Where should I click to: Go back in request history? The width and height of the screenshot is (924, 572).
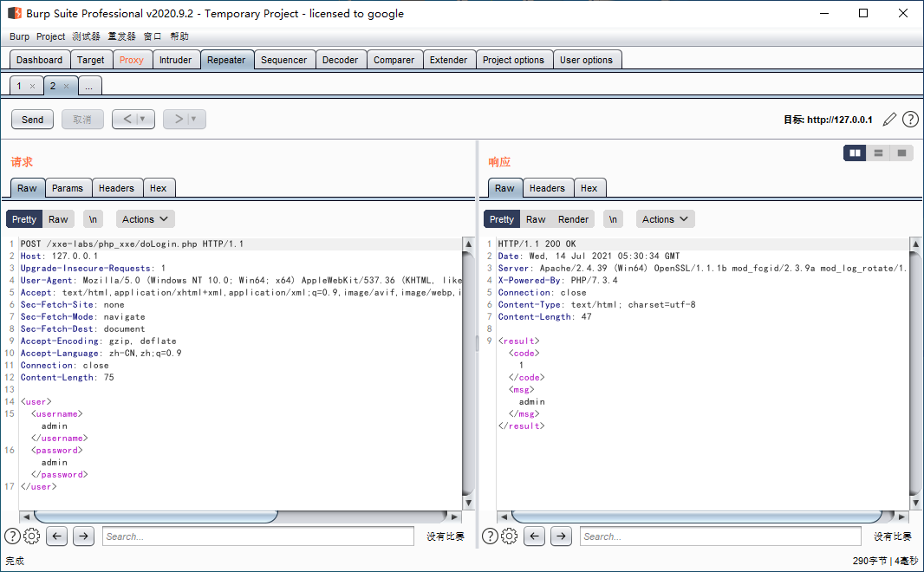127,119
